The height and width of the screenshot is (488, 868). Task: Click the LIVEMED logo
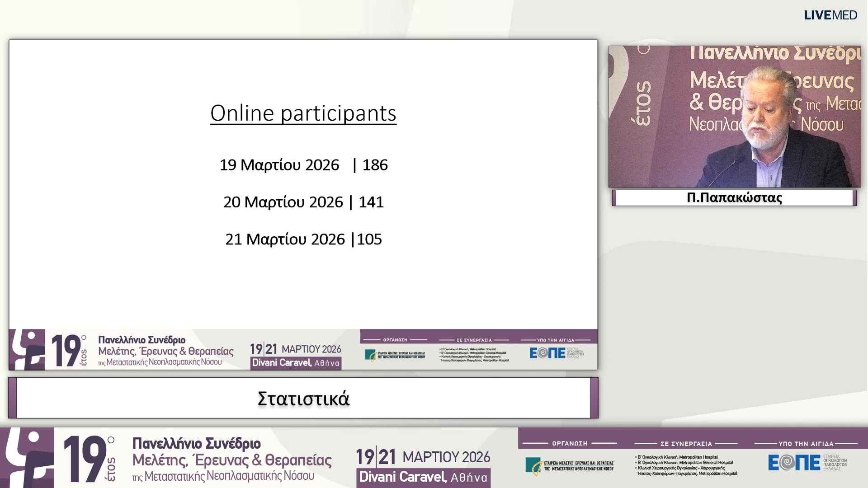pyautogui.click(x=830, y=15)
